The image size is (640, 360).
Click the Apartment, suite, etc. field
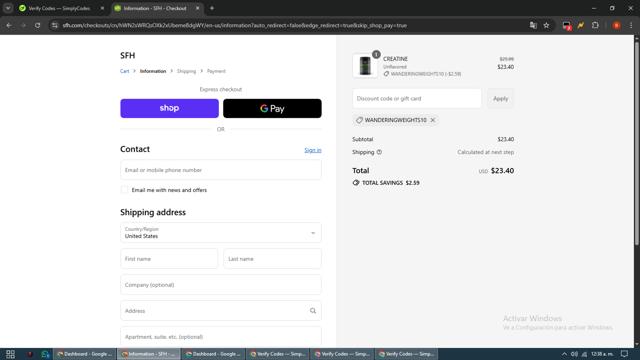tap(221, 337)
